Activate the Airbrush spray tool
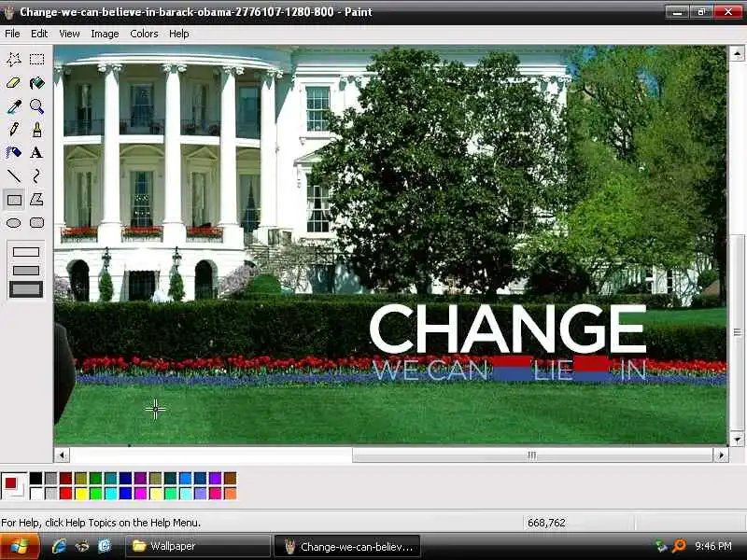 [14, 152]
